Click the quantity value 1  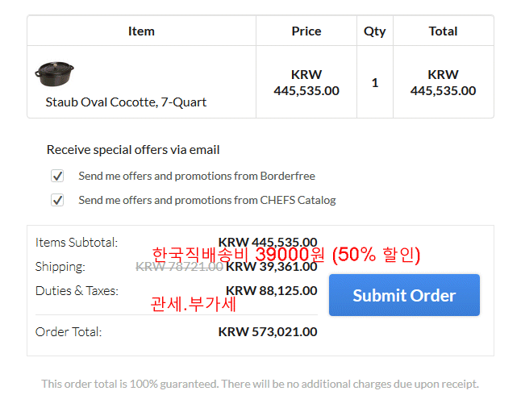click(374, 82)
